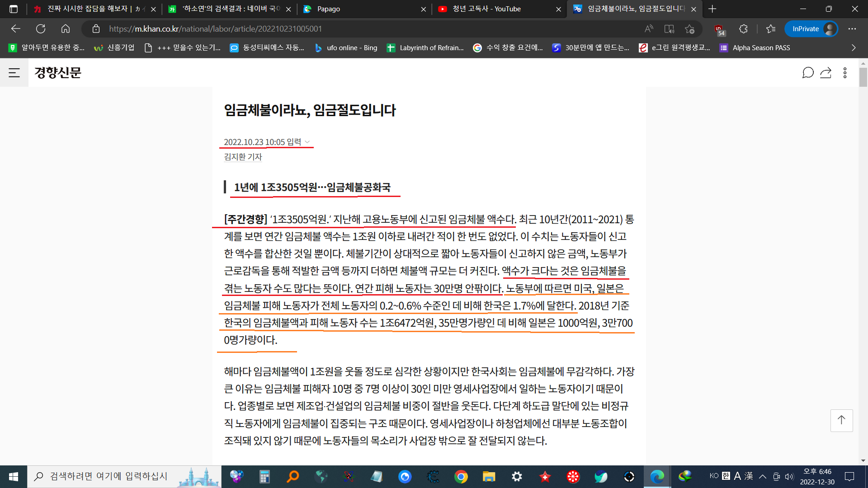Click the share arrow icon in page header
This screenshot has height=488, width=868.
826,73
